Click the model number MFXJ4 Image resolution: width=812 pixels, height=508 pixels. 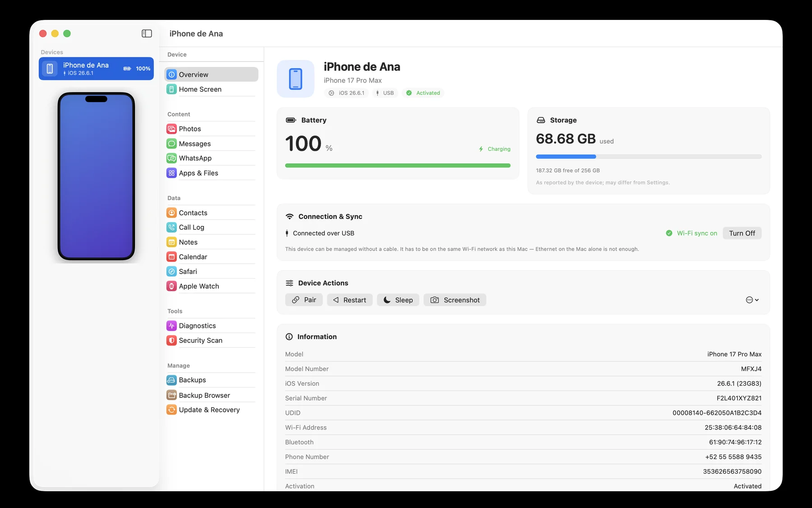[x=751, y=369]
